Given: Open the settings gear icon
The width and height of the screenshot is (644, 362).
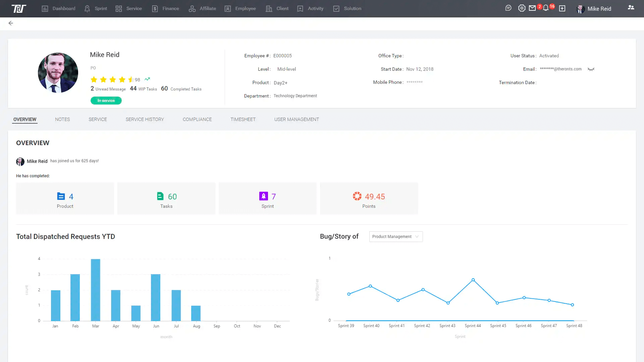Looking at the screenshot, I should click(x=522, y=8).
